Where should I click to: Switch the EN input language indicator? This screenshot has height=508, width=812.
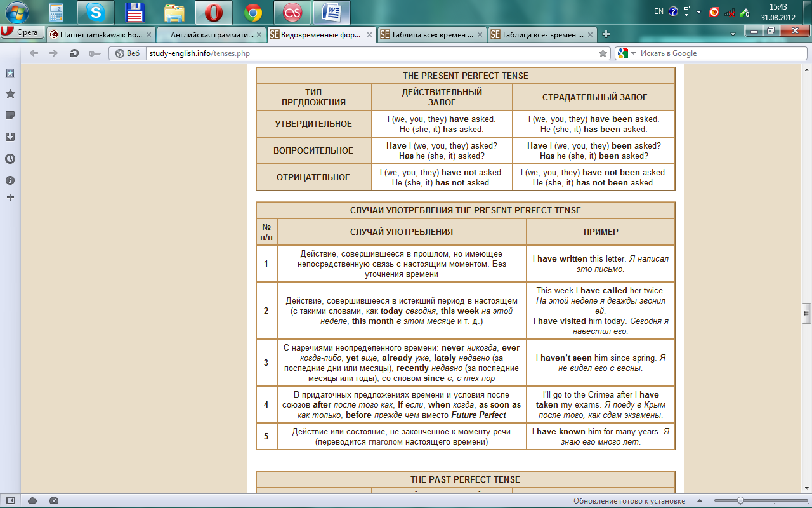[x=658, y=11]
